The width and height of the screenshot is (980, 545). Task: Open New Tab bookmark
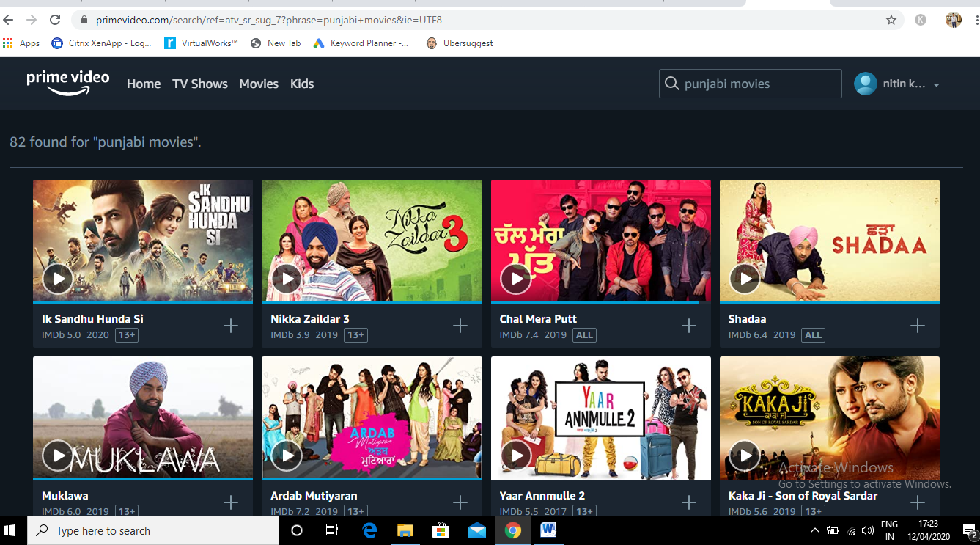pos(276,43)
